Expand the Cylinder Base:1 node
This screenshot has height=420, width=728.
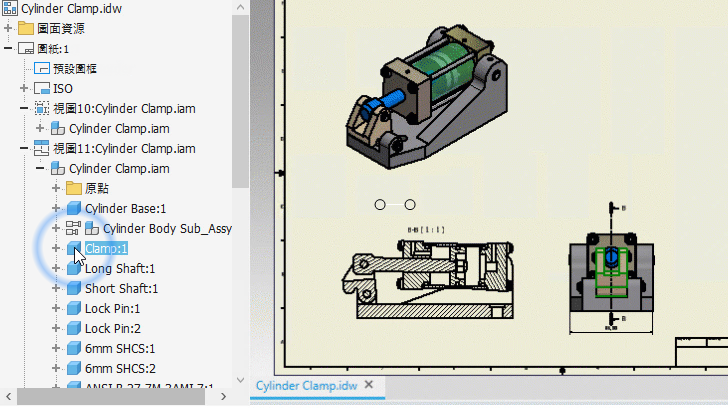click(x=56, y=208)
